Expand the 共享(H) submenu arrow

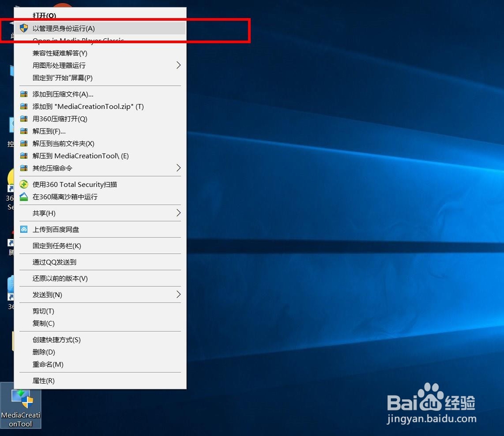pos(179,213)
